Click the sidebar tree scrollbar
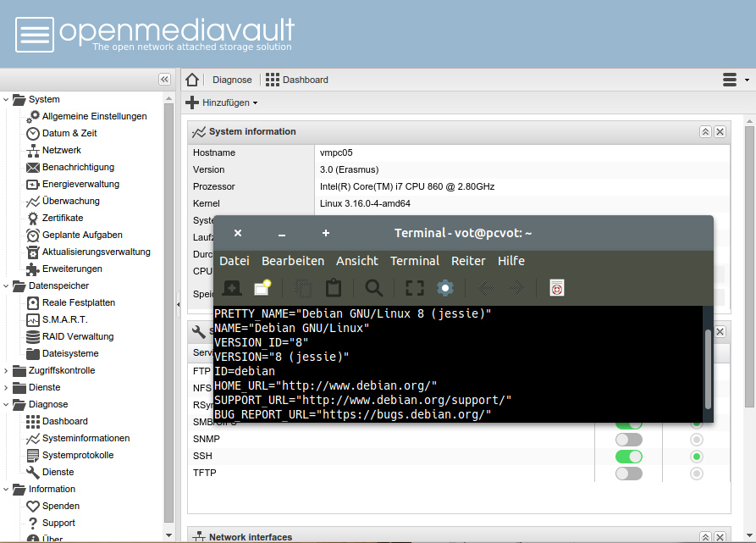756x543 pixels. click(x=168, y=313)
